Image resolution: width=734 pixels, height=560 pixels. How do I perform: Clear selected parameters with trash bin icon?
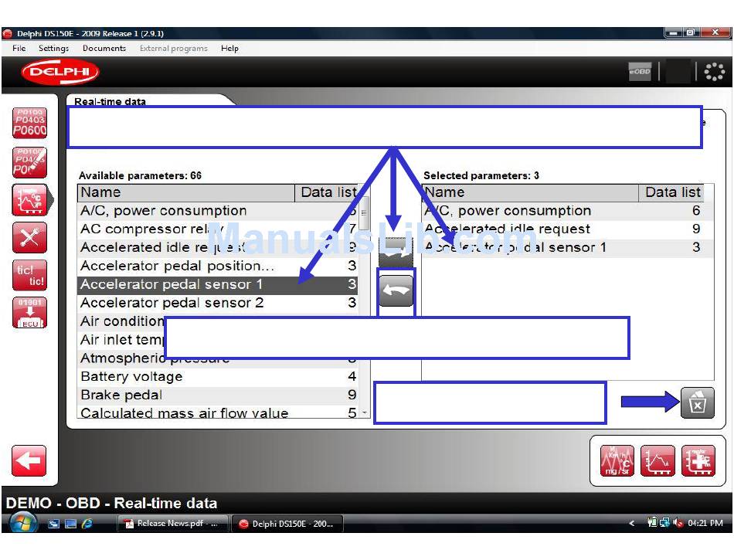pos(697,403)
